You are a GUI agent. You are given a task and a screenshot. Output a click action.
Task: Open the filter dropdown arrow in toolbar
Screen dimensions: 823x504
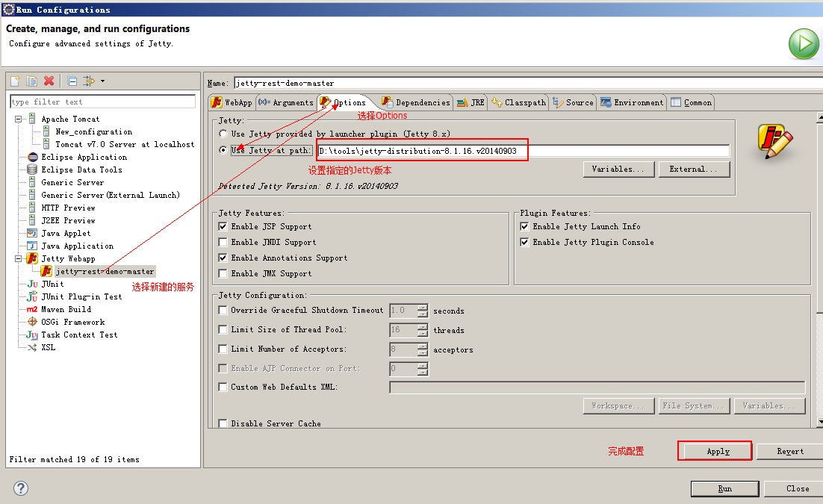103,81
